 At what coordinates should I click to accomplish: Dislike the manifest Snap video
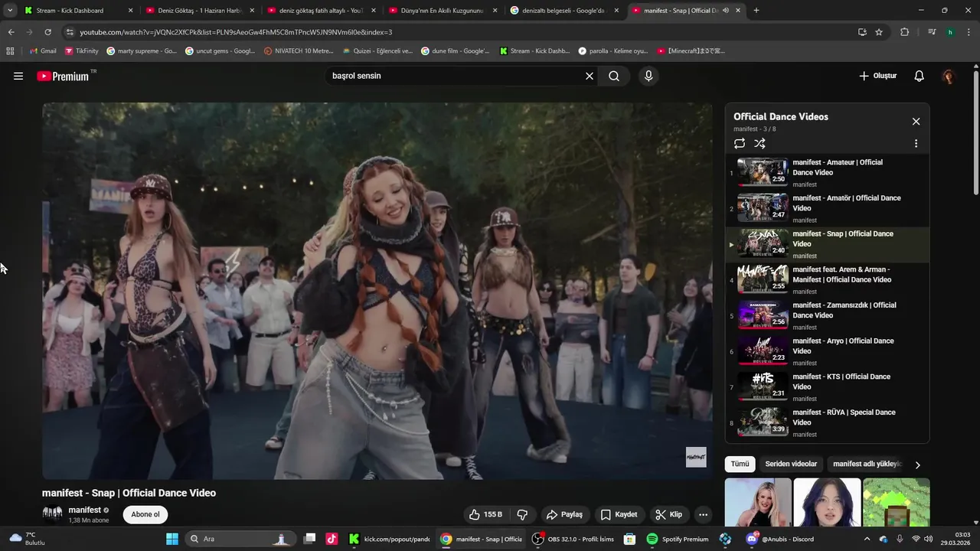523,514
